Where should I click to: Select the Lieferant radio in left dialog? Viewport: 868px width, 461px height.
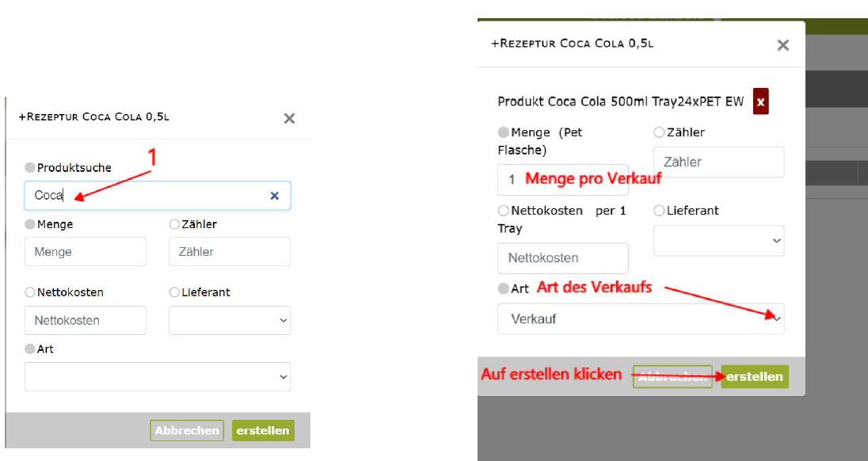tap(174, 292)
